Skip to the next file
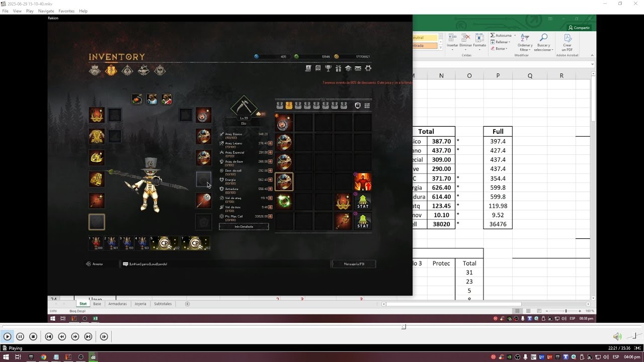This screenshot has width=644, height=362. 88,336
